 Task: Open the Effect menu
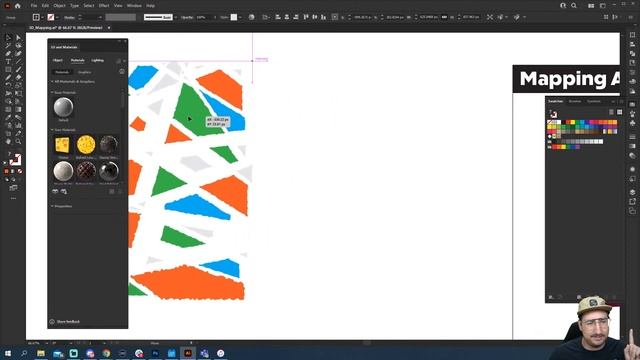[104, 6]
